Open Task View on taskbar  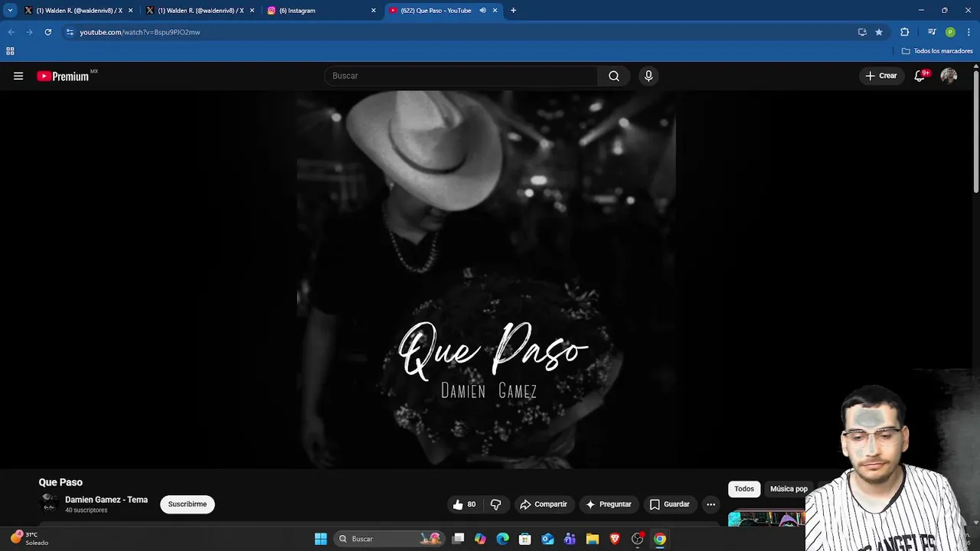point(458,539)
